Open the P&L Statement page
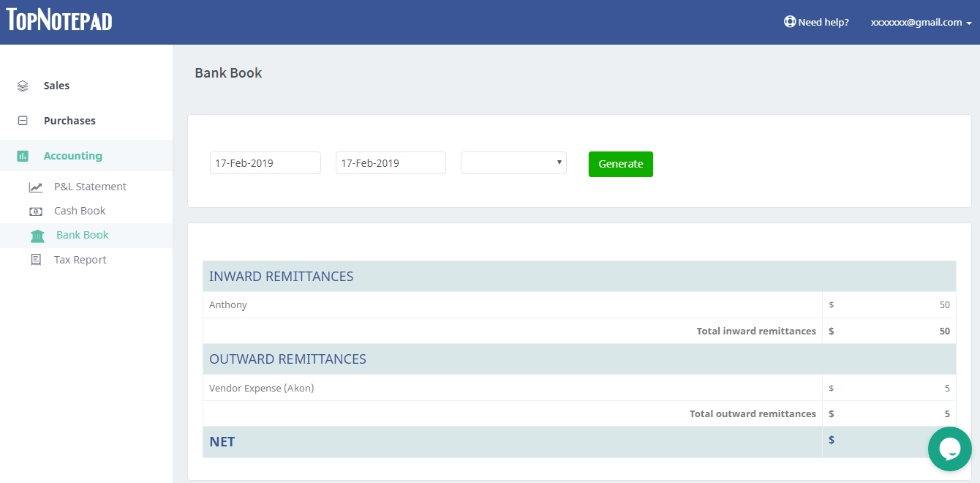Image resolution: width=980 pixels, height=483 pixels. (x=90, y=187)
